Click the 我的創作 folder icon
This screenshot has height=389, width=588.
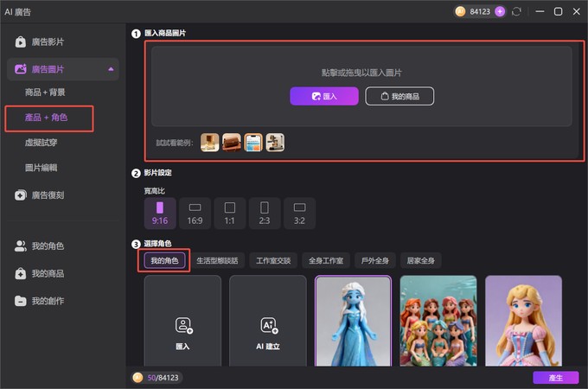click(20, 301)
